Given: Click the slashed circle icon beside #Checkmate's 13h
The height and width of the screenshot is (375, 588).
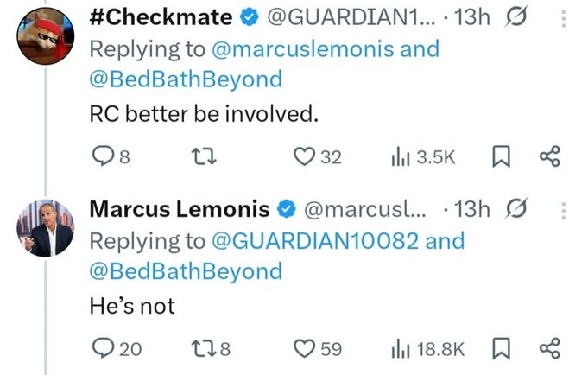Looking at the screenshot, I should 516,17.
